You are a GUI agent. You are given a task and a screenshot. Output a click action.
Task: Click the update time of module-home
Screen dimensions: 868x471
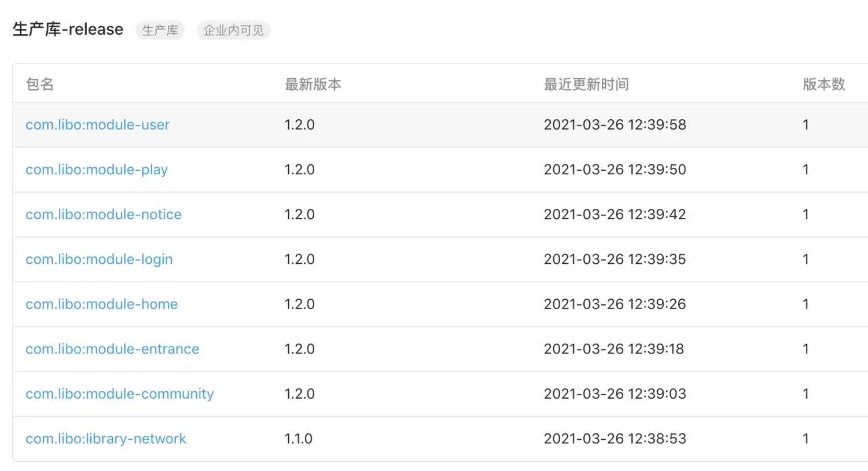click(x=615, y=304)
